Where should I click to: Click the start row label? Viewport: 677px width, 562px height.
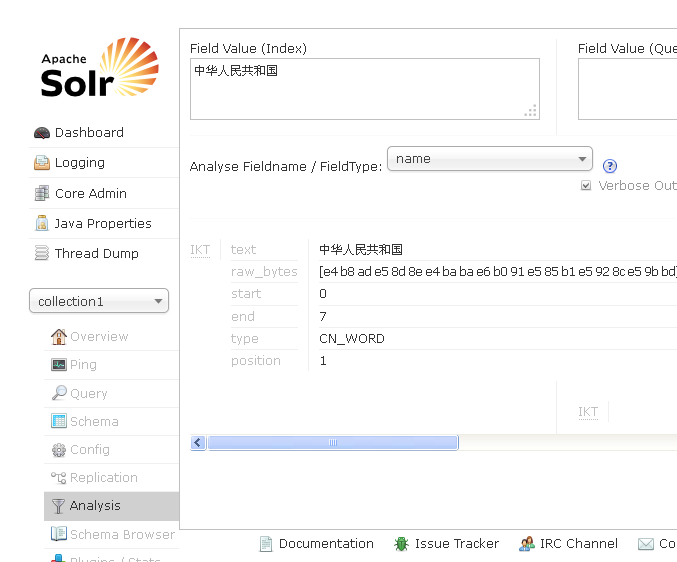(x=246, y=294)
